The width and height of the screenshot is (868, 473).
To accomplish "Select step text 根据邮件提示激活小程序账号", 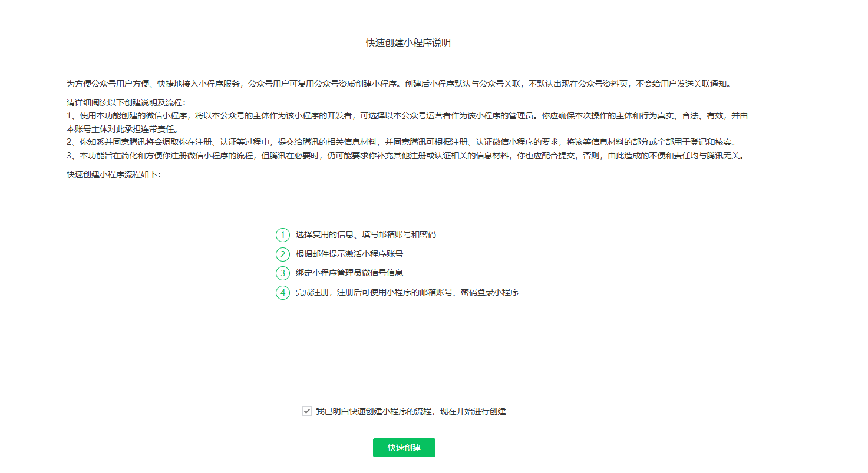I will (x=349, y=254).
